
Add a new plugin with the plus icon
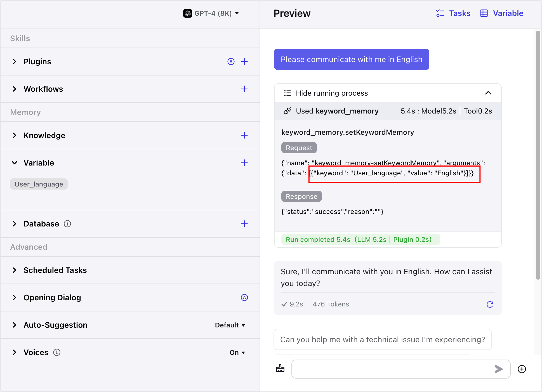[244, 62]
